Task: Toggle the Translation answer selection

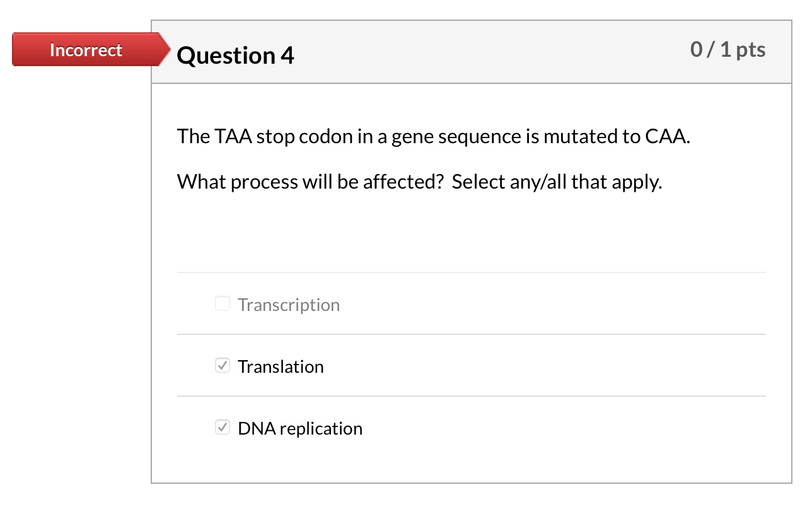Action: (222, 365)
